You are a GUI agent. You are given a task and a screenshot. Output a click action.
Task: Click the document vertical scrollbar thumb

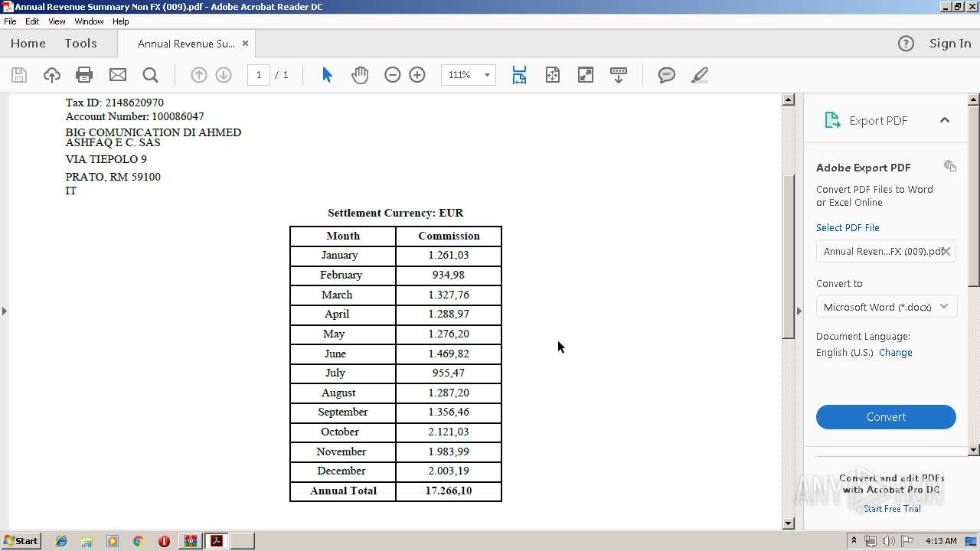click(789, 256)
